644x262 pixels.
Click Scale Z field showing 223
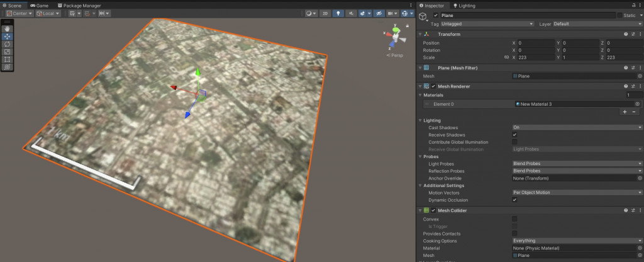(x=625, y=57)
